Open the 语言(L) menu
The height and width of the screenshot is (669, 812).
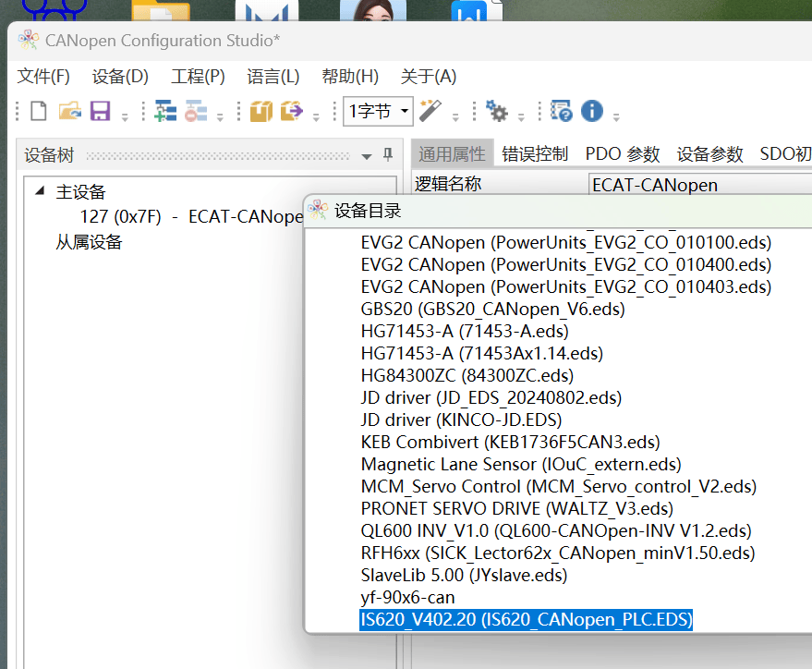pos(273,77)
